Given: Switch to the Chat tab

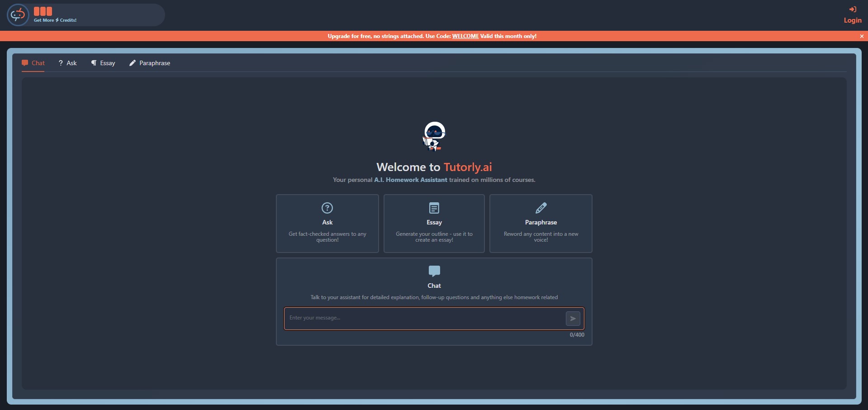Looking at the screenshot, I should click(x=33, y=63).
